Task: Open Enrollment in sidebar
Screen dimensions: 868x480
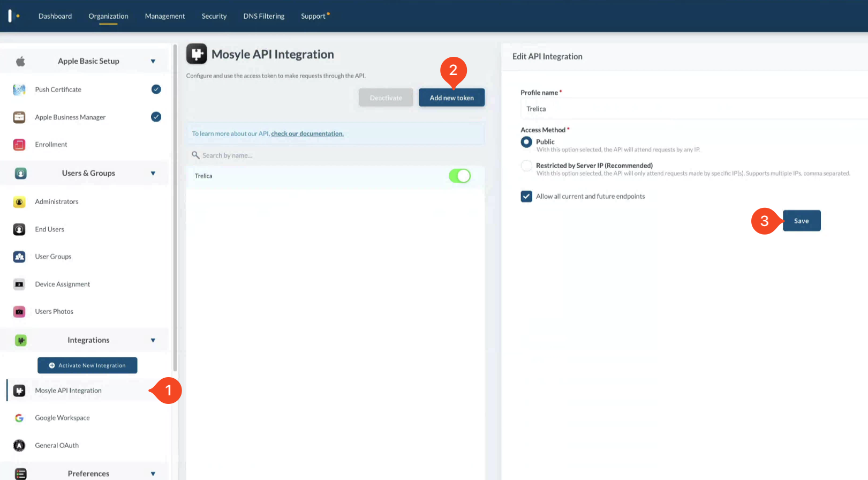Action: [51, 145]
